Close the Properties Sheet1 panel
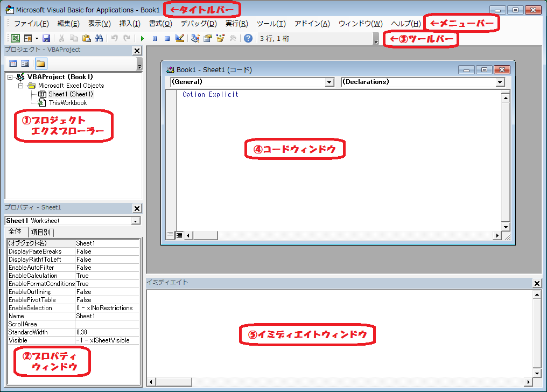 click(x=137, y=208)
